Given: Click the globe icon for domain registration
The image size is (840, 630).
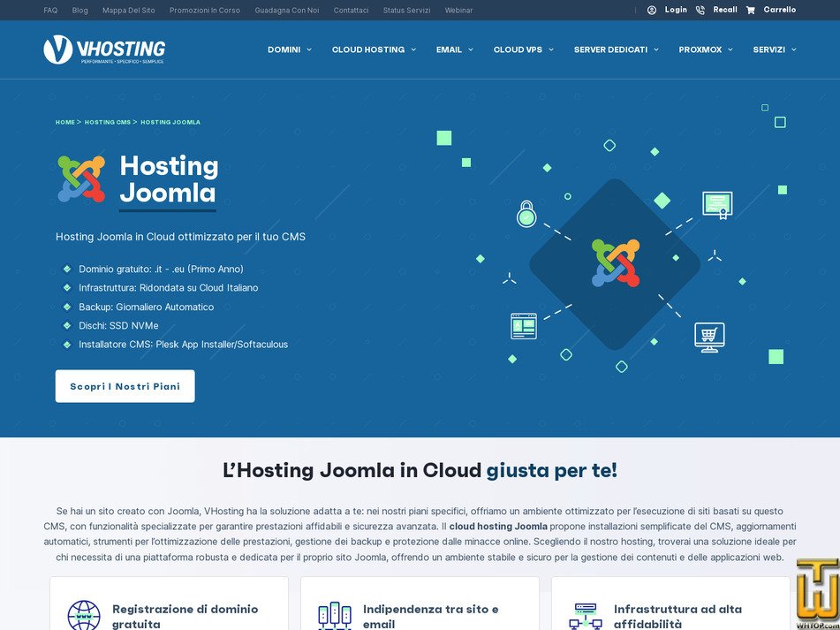Looking at the screenshot, I should pos(83,615).
